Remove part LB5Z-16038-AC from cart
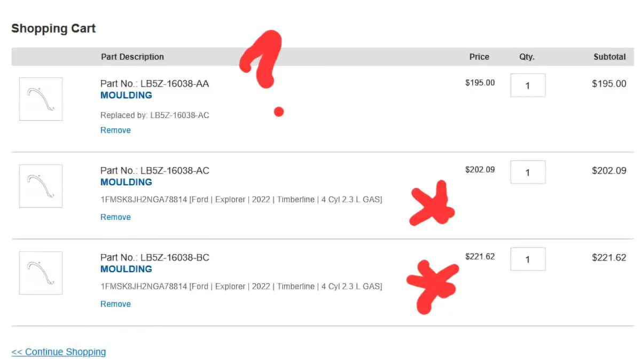 click(115, 217)
